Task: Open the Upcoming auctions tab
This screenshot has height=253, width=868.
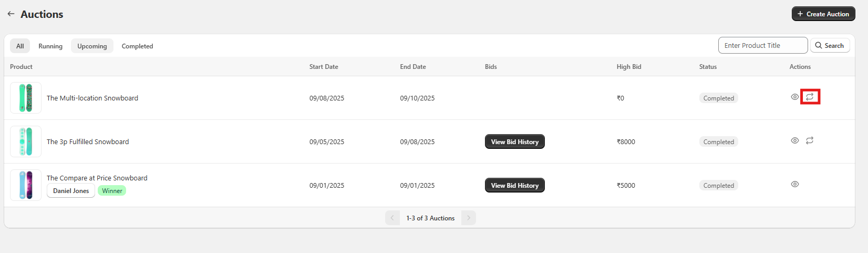Action: [92, 46]
